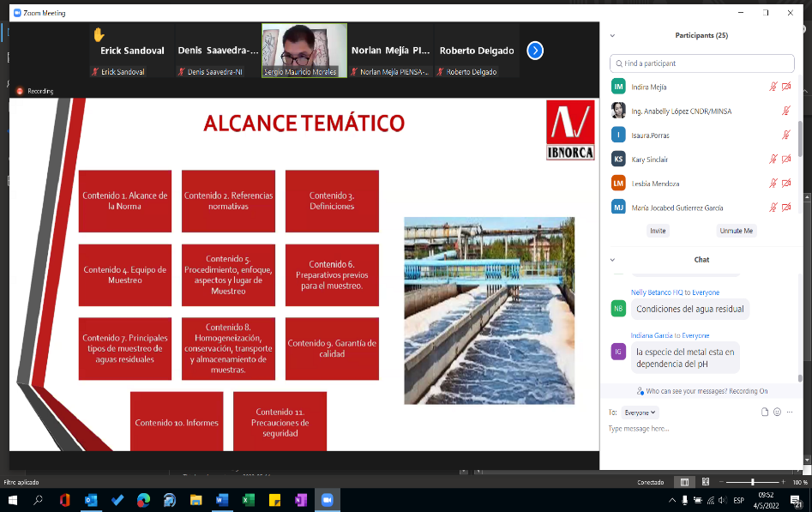Screen dimensions: 812x512
Task: Click the Recording indicator
Action: [x=34, y=91]
